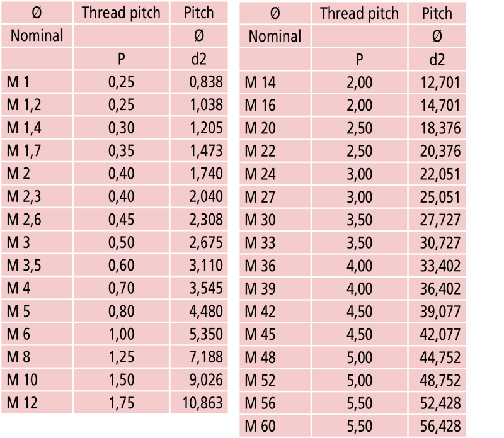
Task: Click the 56,428 pitch diameter cell
Action: point(440,426)
